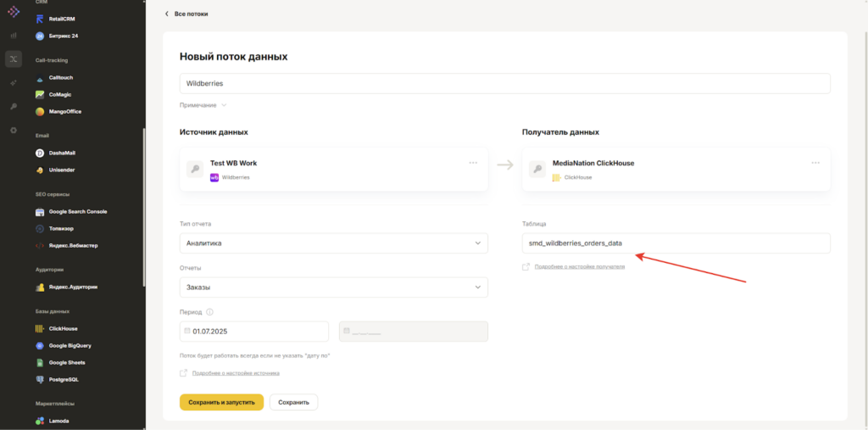Click the key icon on Test WB Work card
The height and width of the screenshot is (430, 868).
click(x=195, y=169)
